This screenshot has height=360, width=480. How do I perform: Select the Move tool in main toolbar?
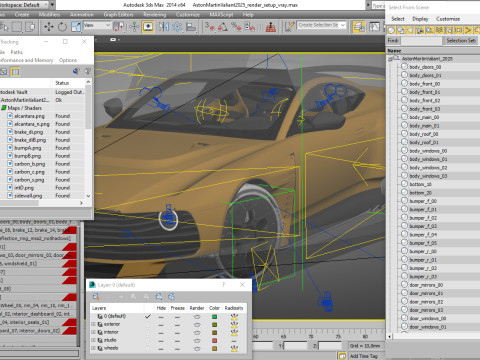point(49,27)
